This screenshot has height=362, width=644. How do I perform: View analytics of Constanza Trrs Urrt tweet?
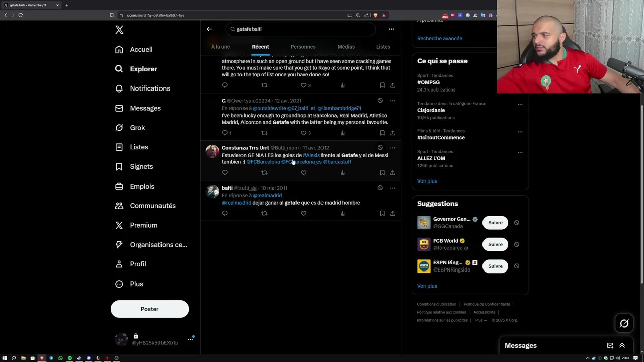[343, 173]
